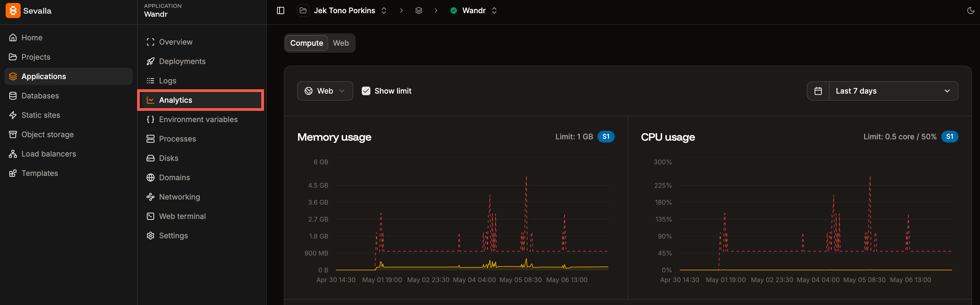
Task: Open Logs page
Action: (x=202, y=81)
